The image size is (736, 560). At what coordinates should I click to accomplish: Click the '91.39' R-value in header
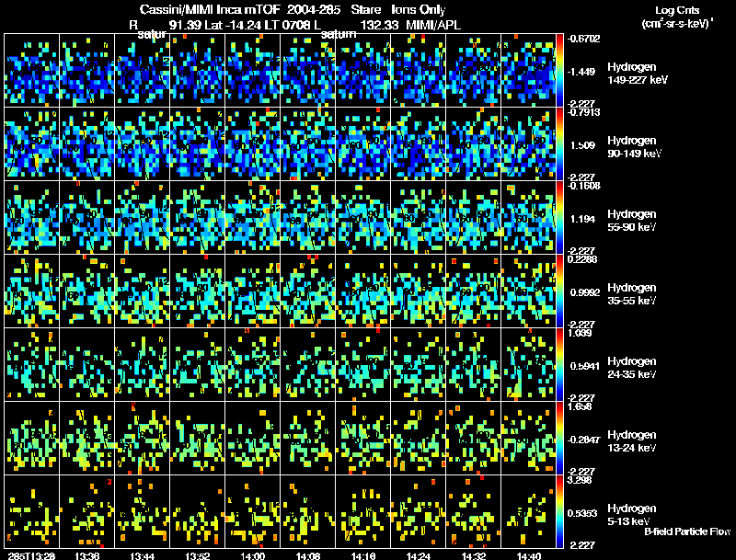pos(185,25)
